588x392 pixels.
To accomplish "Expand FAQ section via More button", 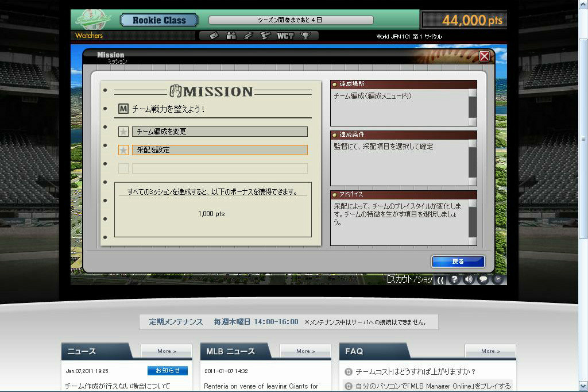I will (490, 351).
